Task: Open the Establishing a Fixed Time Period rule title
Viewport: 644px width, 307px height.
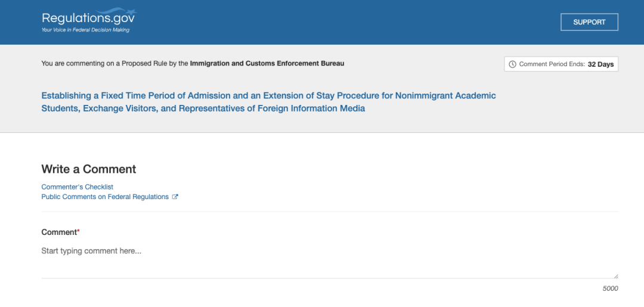Action: point(268,102)
